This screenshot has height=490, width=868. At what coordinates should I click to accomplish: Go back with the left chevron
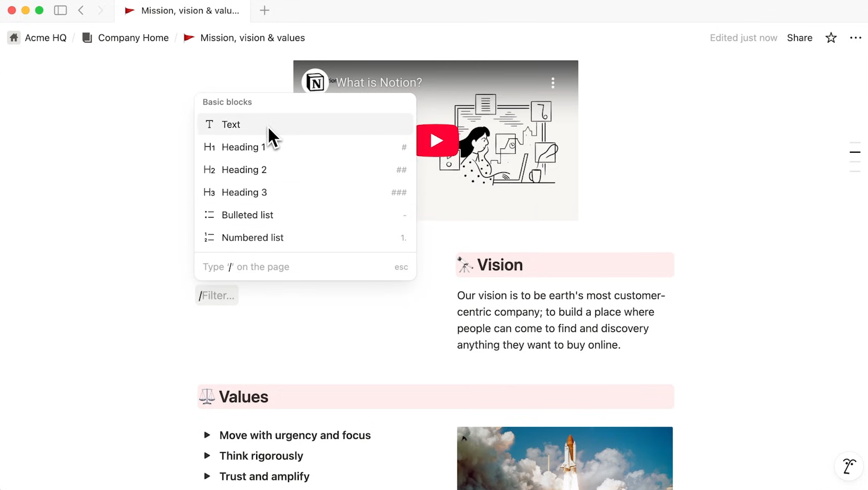coord(81,10)
